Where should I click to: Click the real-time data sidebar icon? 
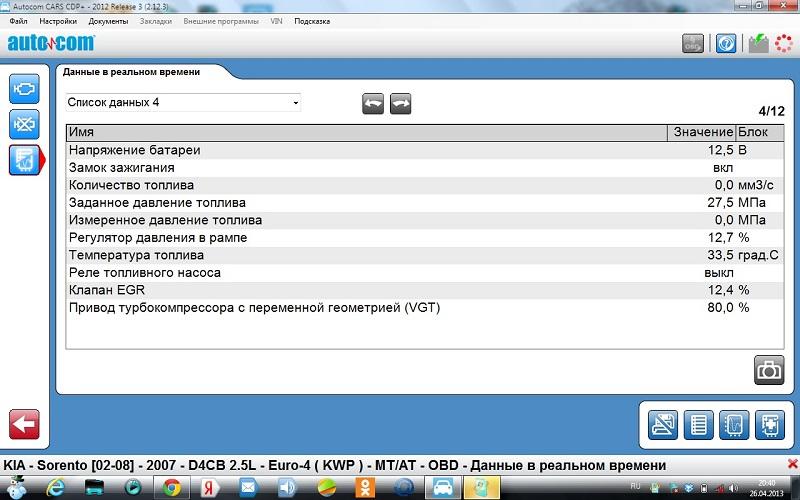tap(24, 159)
